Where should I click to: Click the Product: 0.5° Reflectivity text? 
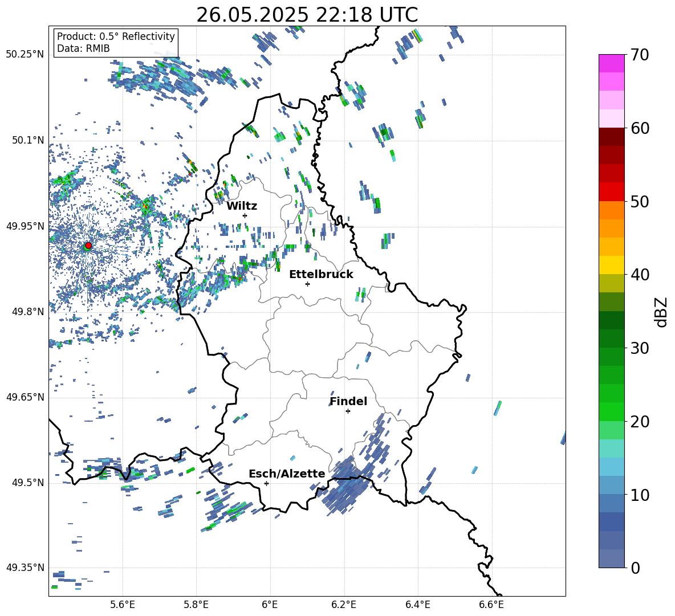point(116,36)
